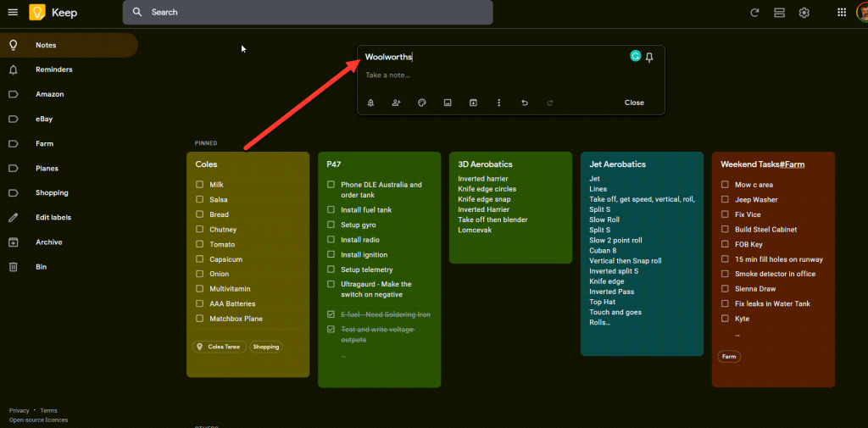Archive the new note
Screen dimensions: 868x428
tap(473, 103)
